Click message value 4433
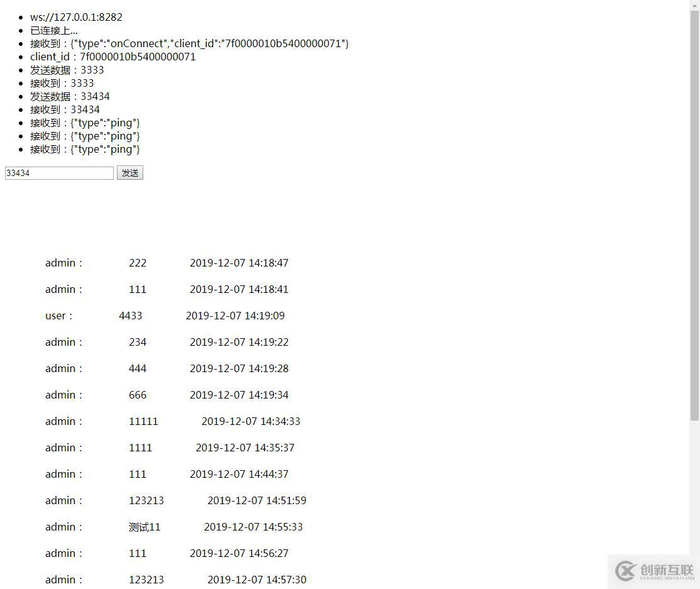The width and height of the screenshot is (700, 589). pyautogui.click(x=130, y=316)
